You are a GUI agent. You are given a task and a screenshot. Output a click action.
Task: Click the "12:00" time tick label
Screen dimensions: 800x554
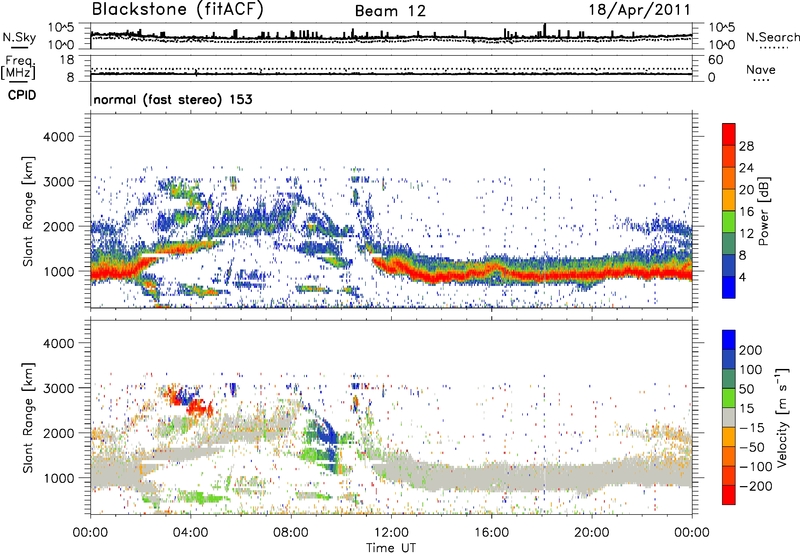tap(391, 533)
